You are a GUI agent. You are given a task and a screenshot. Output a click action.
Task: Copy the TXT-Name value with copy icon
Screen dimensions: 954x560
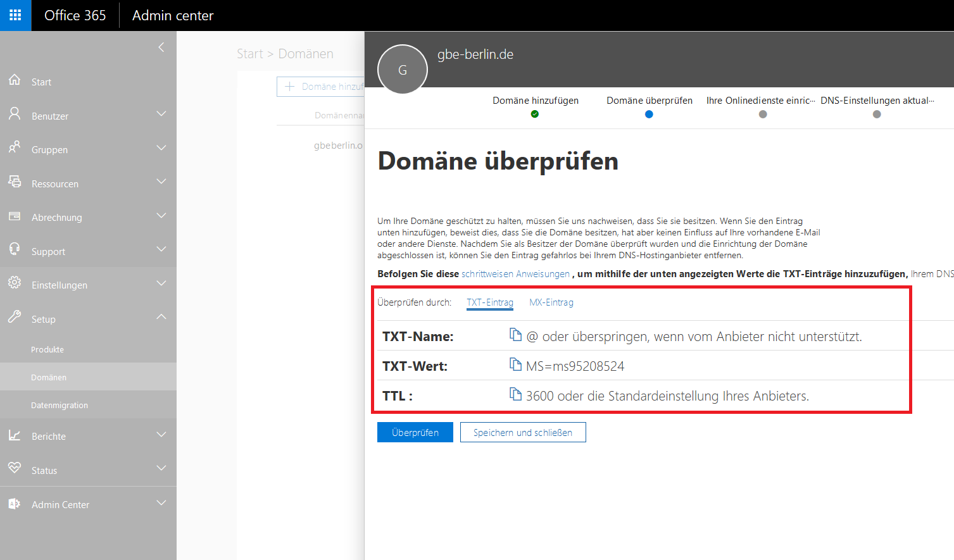coord(515,335)
